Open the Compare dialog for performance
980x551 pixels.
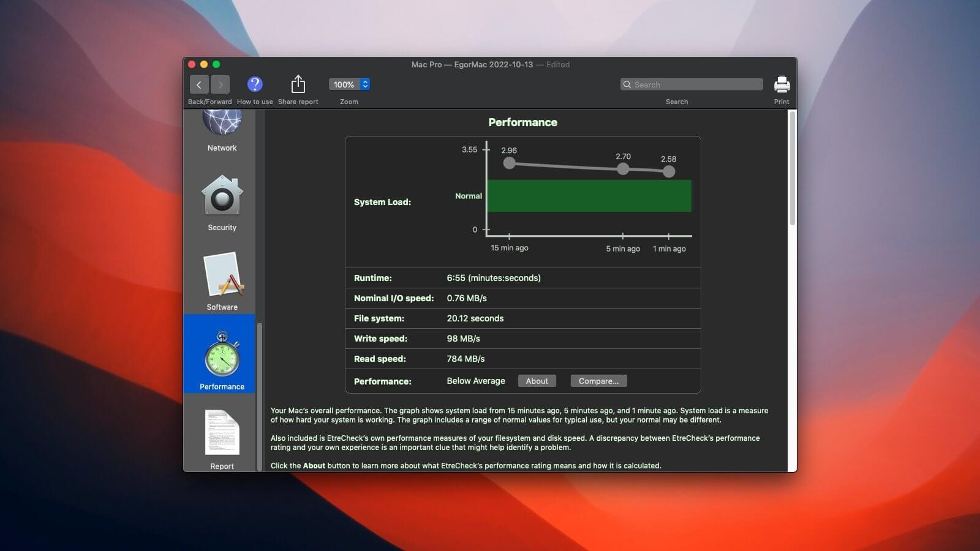[598, 380]
